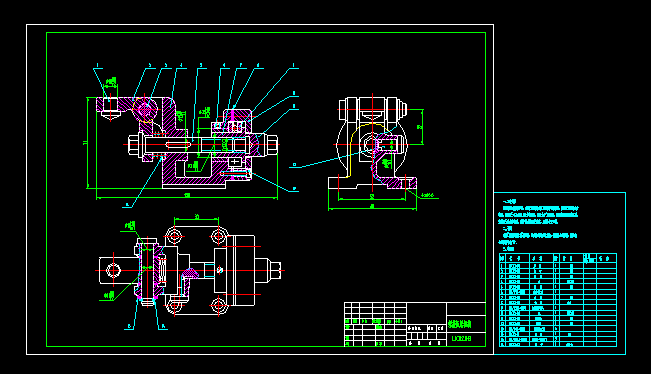
Task: Click the lower-left bolt hole in plan view
Action: tap(175, 306)
